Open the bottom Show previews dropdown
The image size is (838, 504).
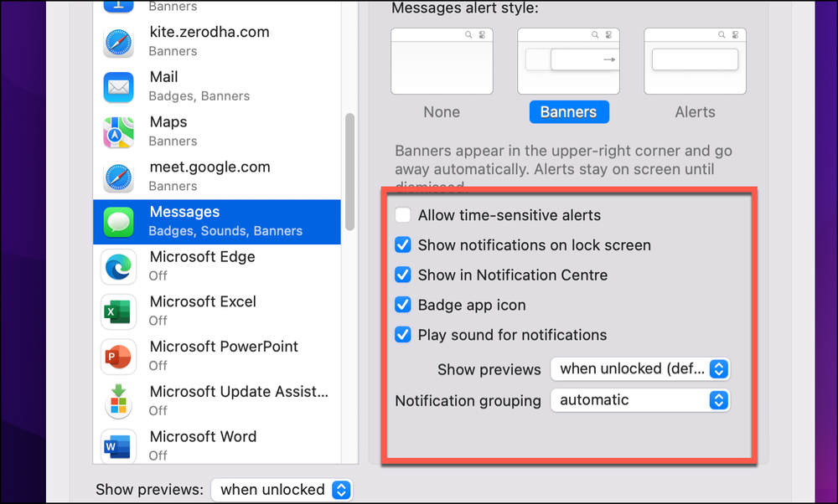[x=282, y=490]
